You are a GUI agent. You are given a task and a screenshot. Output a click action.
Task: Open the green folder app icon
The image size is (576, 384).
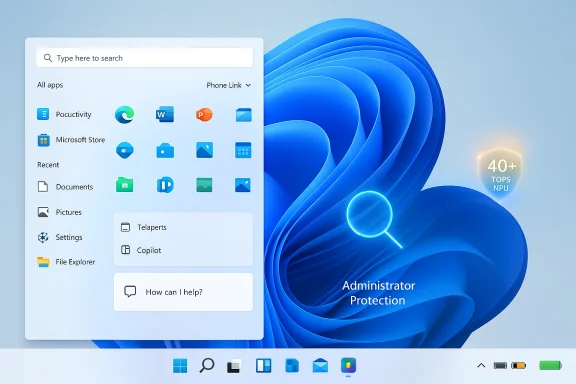pos(125,185)
